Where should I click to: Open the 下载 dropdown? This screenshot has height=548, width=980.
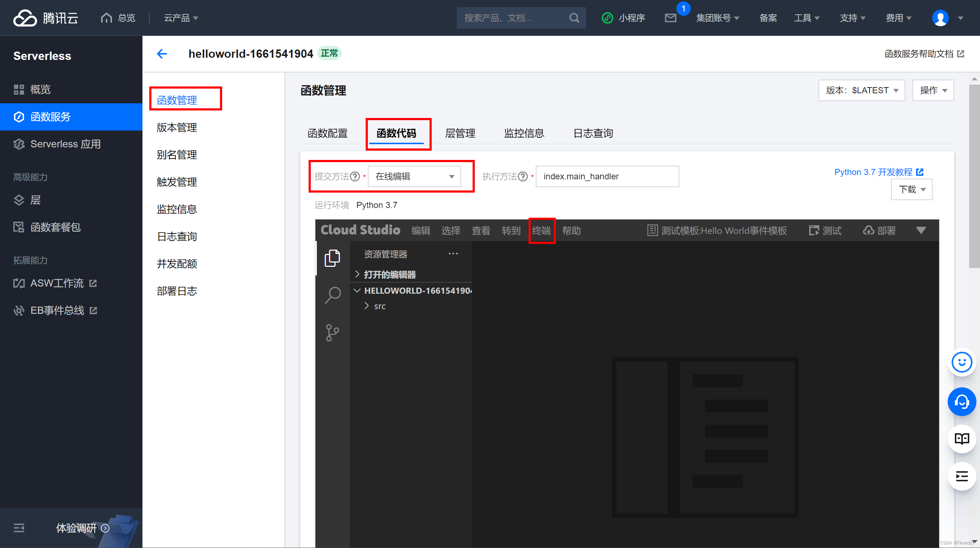(x=911, y=189)
